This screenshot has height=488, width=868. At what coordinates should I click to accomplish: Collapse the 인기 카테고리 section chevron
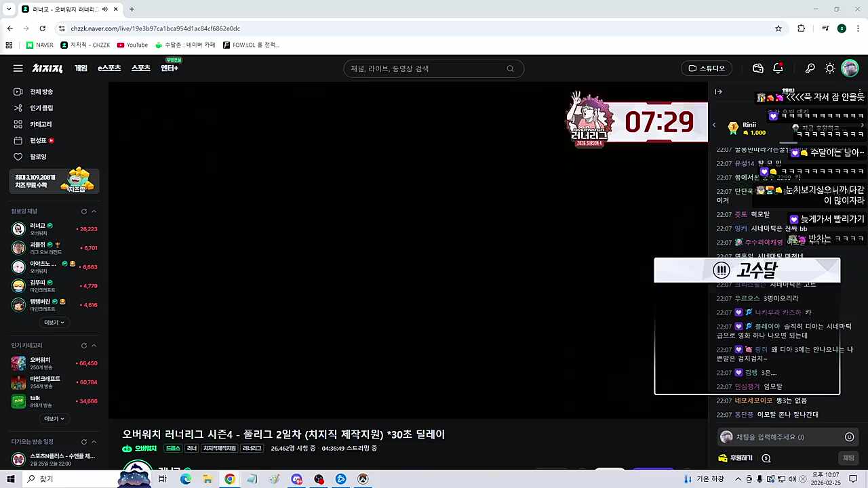tap(94, 345)
